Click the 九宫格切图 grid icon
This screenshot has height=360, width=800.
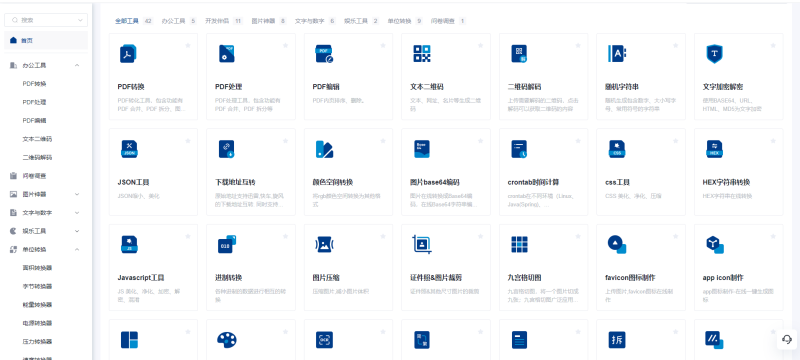pyautogui.click(x=519, y=245)
